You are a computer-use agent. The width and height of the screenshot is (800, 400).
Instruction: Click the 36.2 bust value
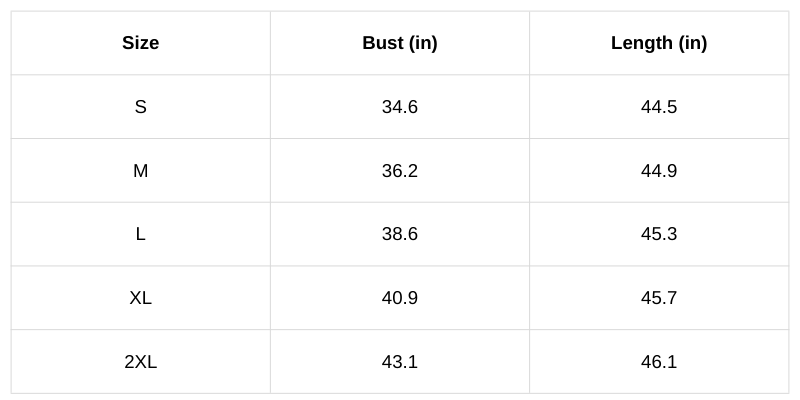(x=399, y=171)
